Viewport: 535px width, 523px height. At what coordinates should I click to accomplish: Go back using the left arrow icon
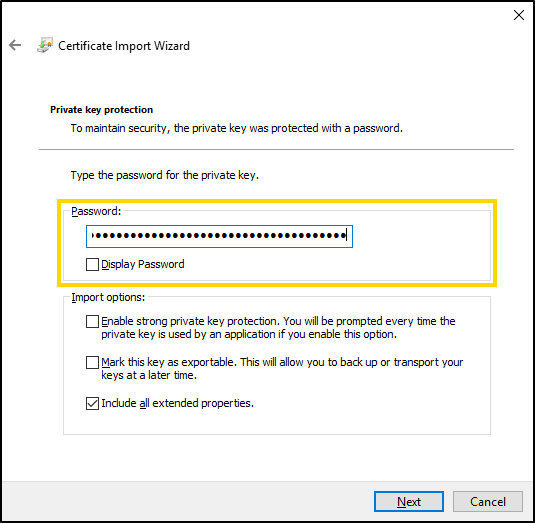coord(15,45)
